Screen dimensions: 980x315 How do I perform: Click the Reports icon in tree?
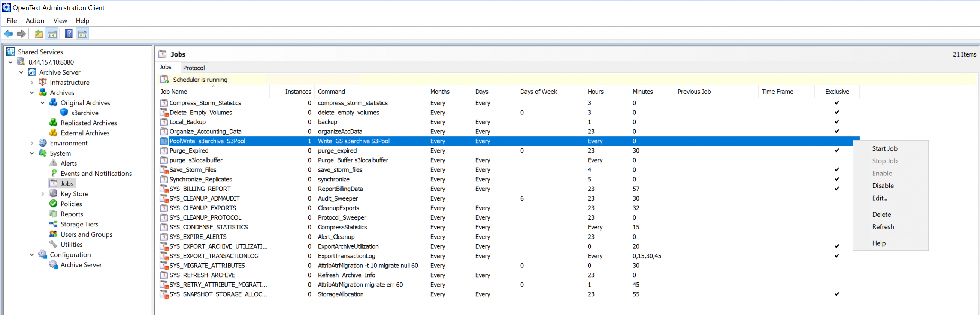coord(53,214)
